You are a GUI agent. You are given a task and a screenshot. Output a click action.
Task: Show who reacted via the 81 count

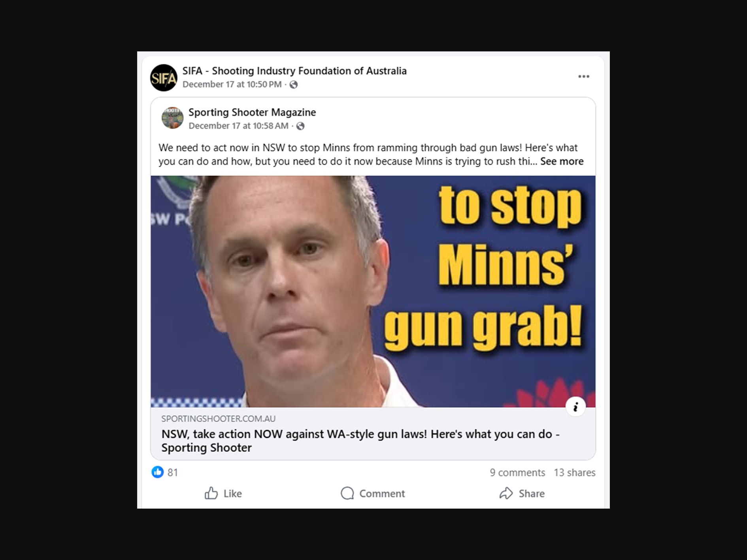pyautogui.click(x=173, y=472)
